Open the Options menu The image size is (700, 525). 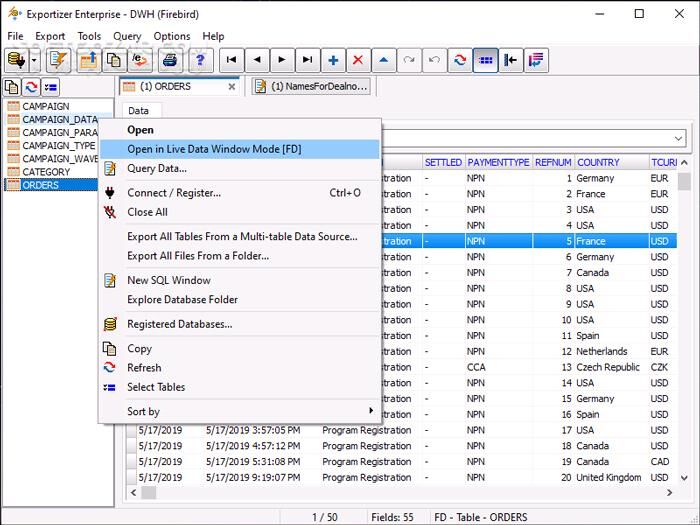tap(172, 36)
